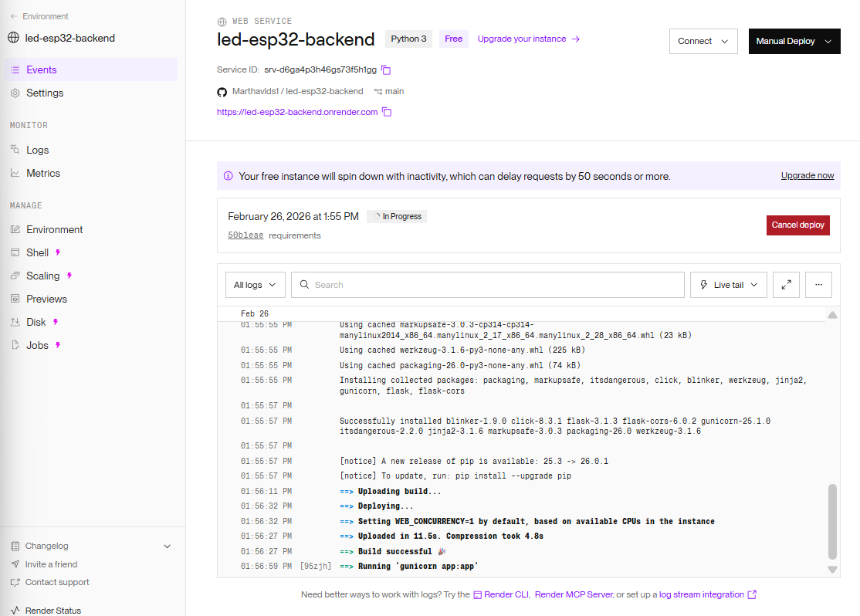Open the Live tail dropdown
This screenshot has height=616, width=860.
coord(728,285)
